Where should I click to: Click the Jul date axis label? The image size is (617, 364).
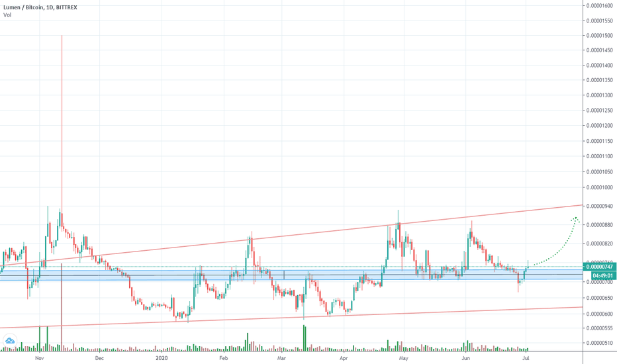point(526,358)
